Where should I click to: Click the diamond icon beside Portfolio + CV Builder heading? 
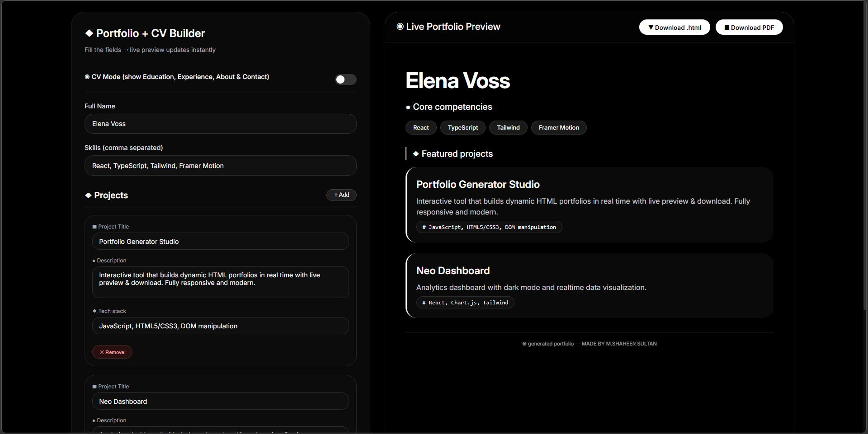point(89,33)
